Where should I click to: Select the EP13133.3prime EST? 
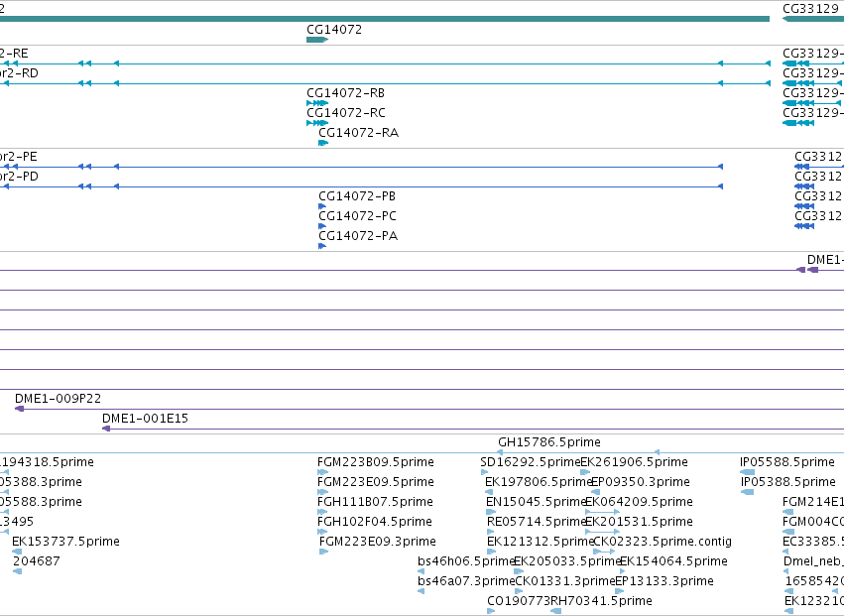point(664,581)
